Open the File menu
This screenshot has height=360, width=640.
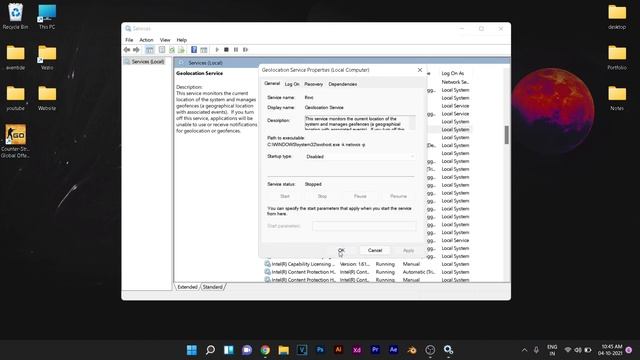[129, 40]
